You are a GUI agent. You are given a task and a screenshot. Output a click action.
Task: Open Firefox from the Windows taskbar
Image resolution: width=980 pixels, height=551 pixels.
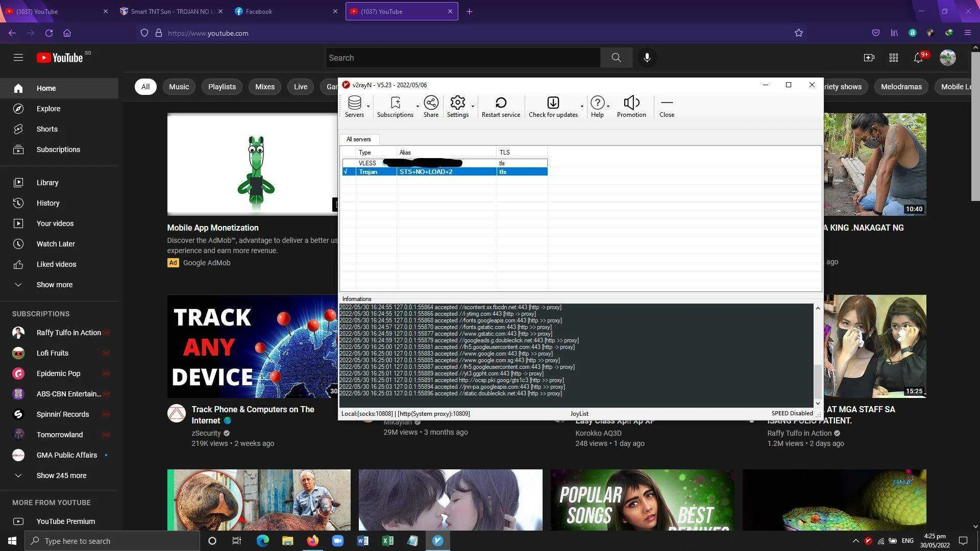point(312,541)
